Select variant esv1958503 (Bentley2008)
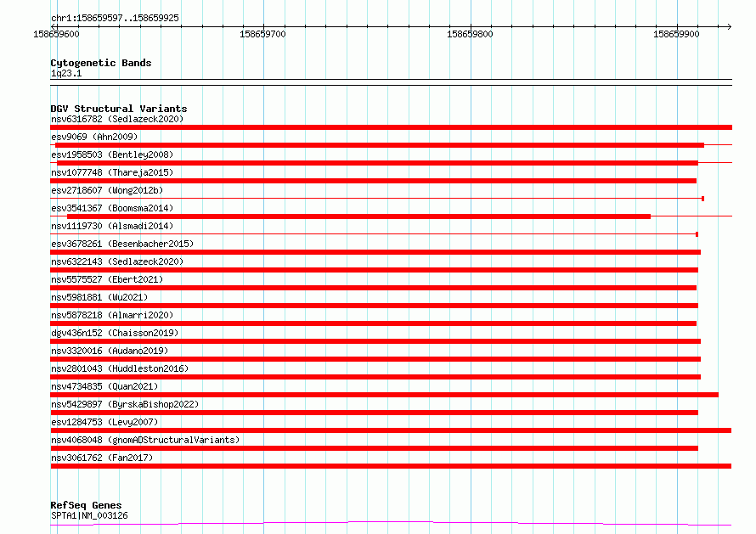756x534 pixels. pos(112,155)
